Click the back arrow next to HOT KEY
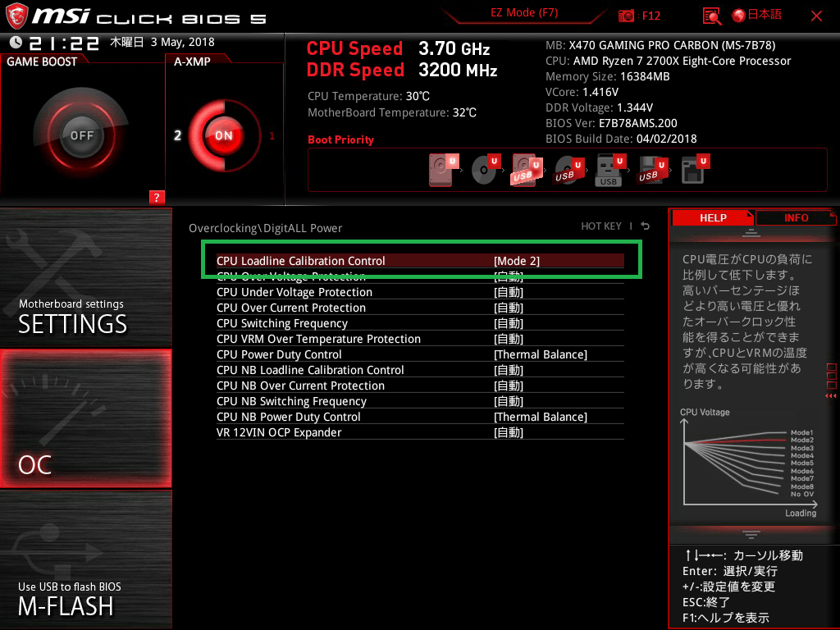Viewport: 840px width, 630px height. (x=646, y=226)
